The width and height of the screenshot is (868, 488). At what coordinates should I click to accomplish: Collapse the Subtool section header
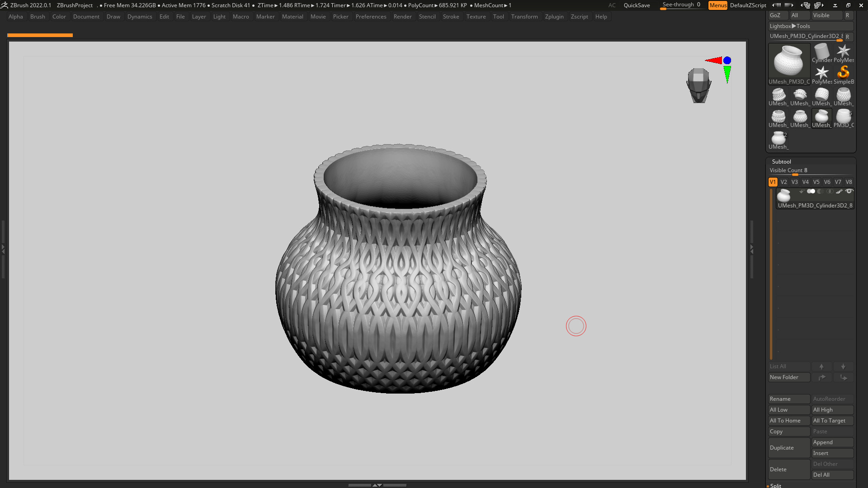[x=781, y=162]
